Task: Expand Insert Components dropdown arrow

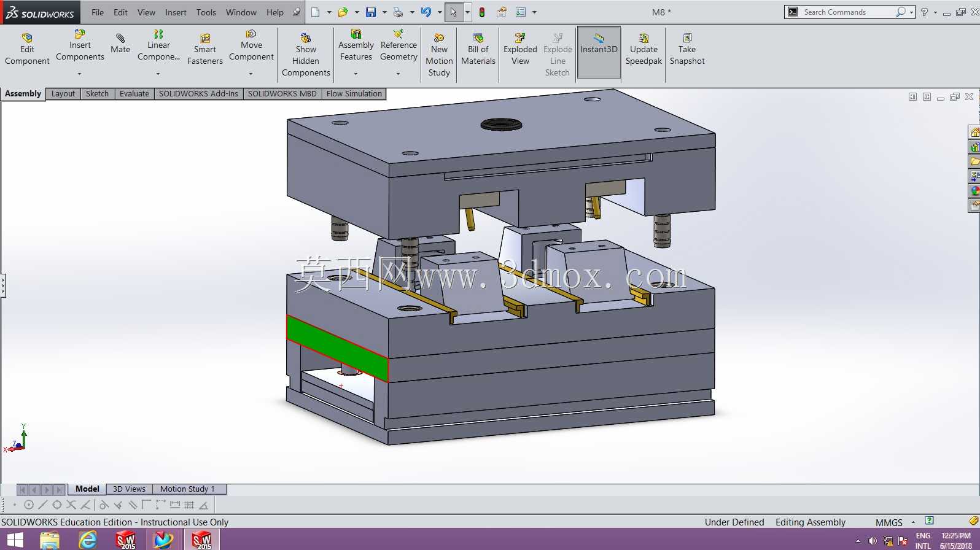Action: [x=80, y=74]
